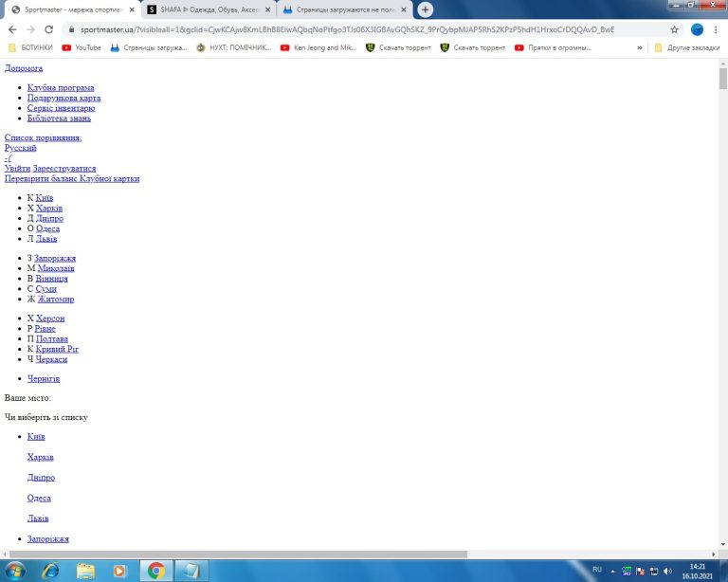Open the Chrome three-dot menu

coord(716,29)
